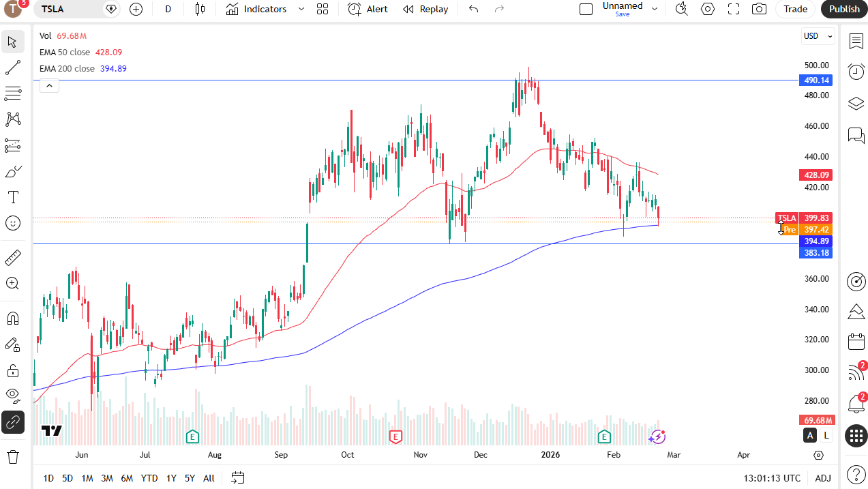
Task: Open the layout setup square icon
Action: (586, 9)
